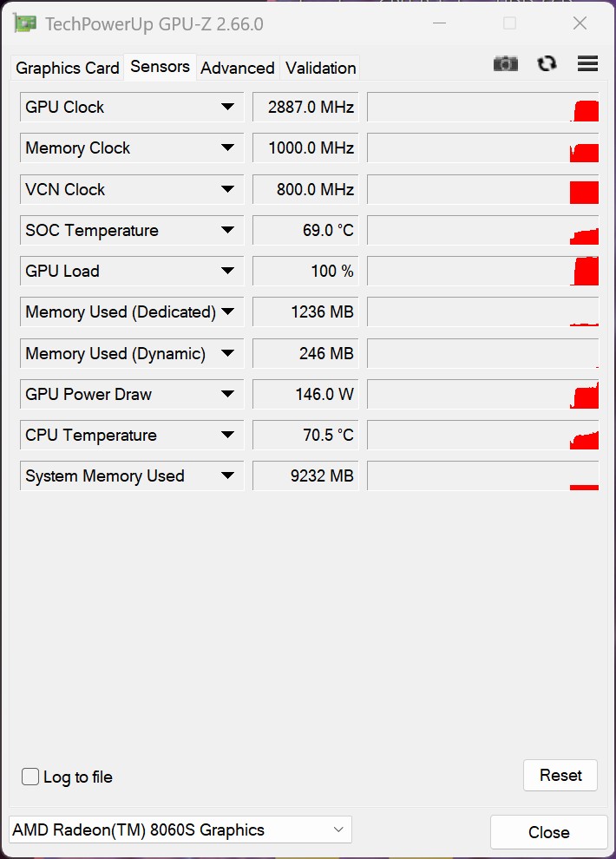
Task: Click the refresh sensors icon
Action: 547,64
